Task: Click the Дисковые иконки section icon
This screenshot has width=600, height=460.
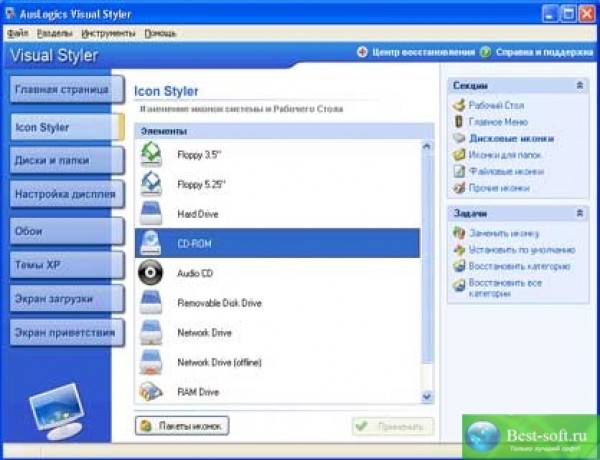Action: 459,138
